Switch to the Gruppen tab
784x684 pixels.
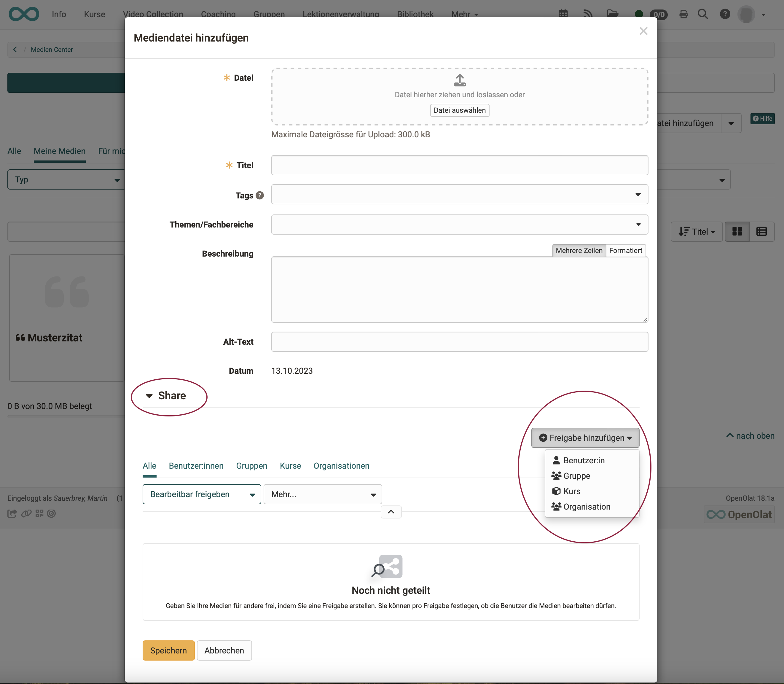point(251,466)
